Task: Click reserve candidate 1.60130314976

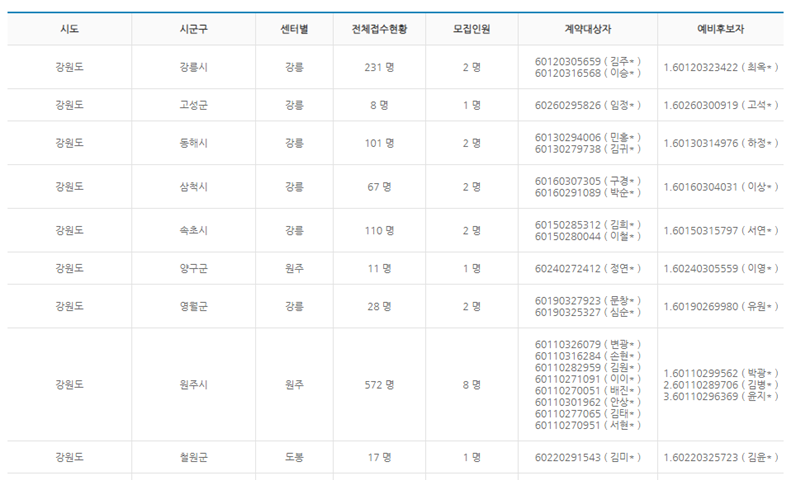Action: point(721,143)
